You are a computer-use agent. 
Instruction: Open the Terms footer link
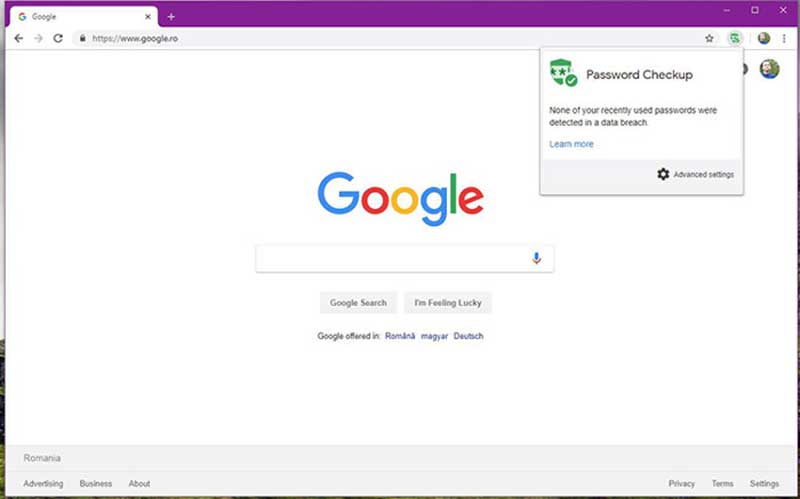click(x=722, y=483)
